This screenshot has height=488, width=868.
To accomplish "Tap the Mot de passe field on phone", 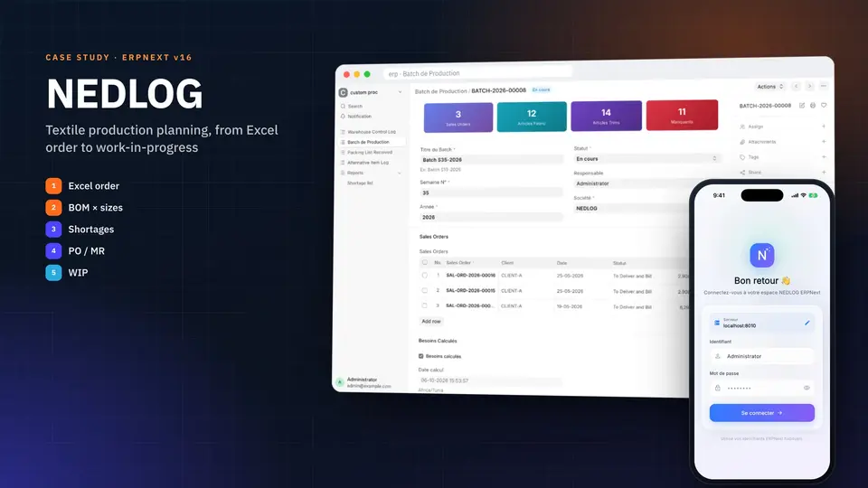I will [x=761, y=388].
